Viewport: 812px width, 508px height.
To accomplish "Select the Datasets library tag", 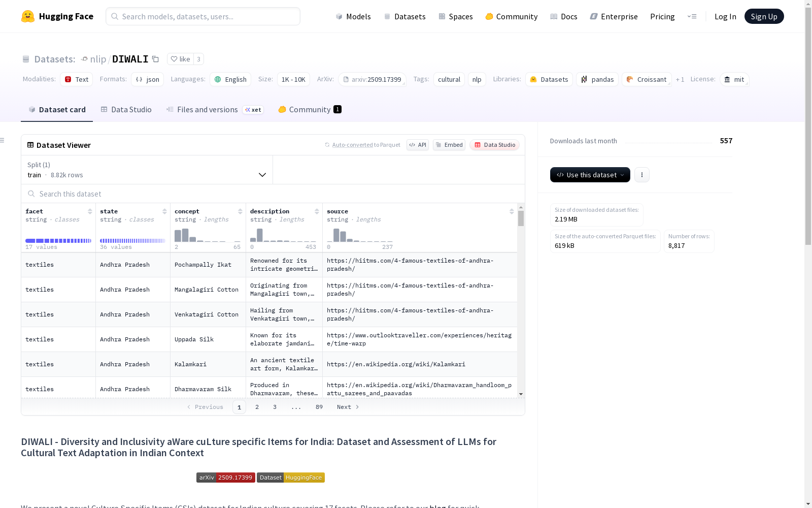I will pos(549,79).
